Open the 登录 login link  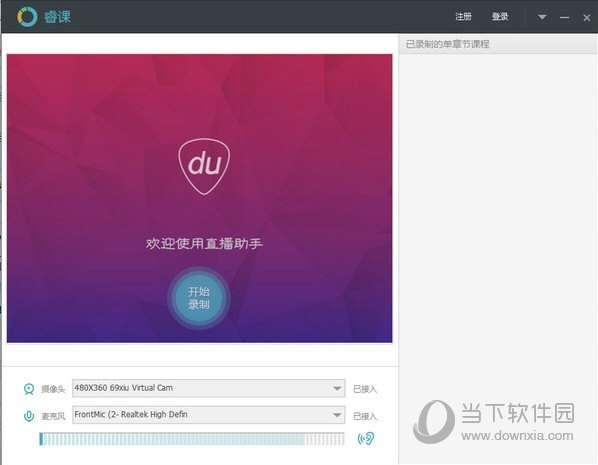[x=500, y=17]
